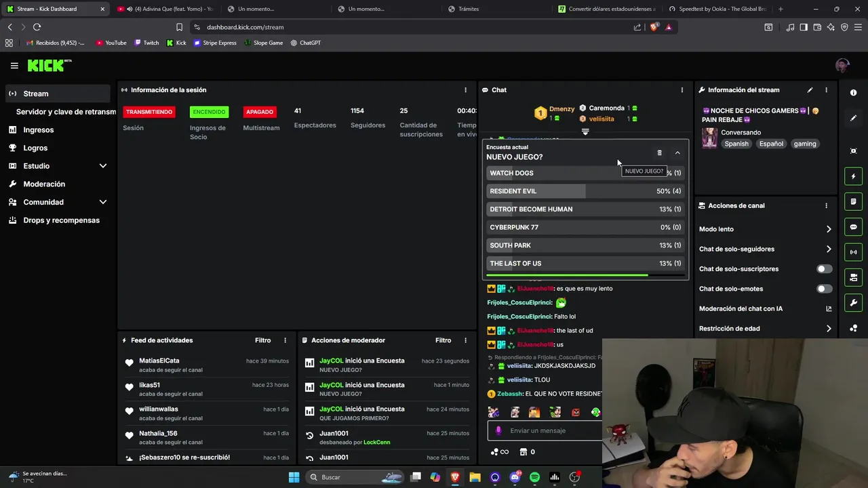Open the ChatGPT bookmark
The width and height of the screenshot is (868, 488).
[306, 43]
